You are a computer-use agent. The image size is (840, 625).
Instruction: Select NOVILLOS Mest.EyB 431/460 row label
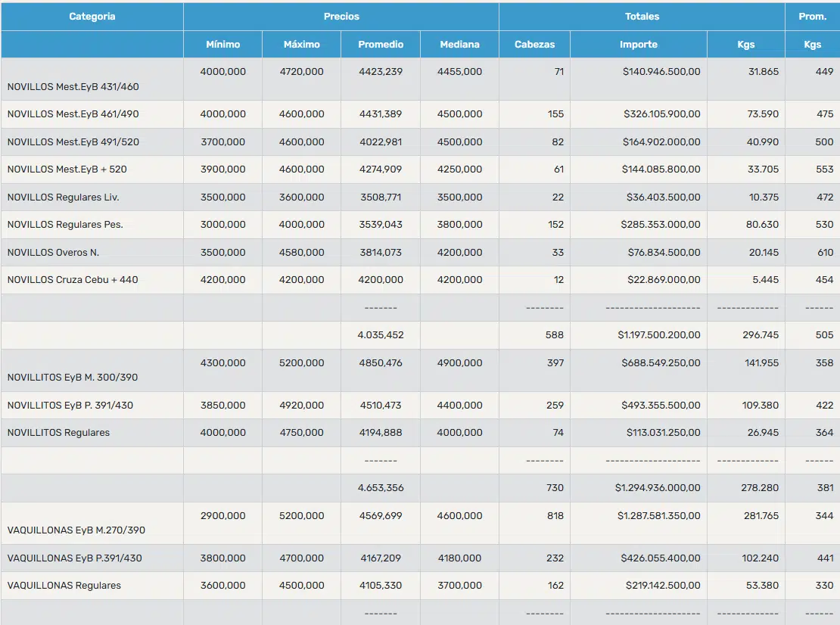tap(73, 87)
